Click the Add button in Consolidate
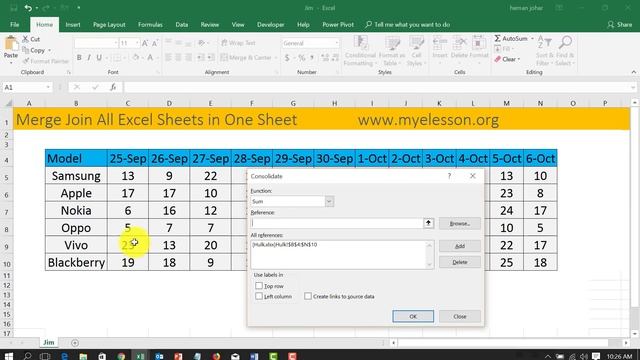The width and height of the screenshot is (640, 360). (x=460, y=246)
